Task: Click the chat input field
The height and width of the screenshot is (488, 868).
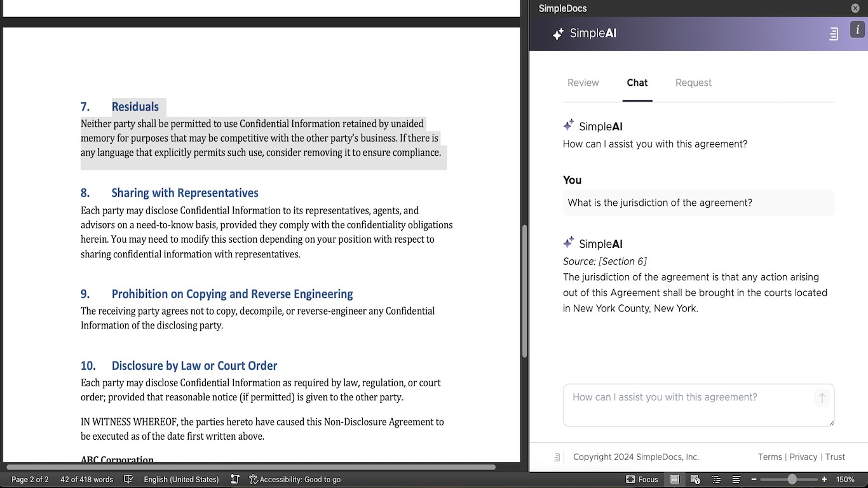Action: pyautogui.click(x=698, y=405)
